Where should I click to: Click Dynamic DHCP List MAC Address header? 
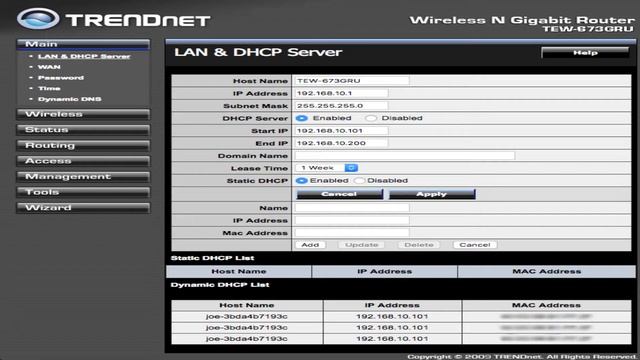(547, 305)
